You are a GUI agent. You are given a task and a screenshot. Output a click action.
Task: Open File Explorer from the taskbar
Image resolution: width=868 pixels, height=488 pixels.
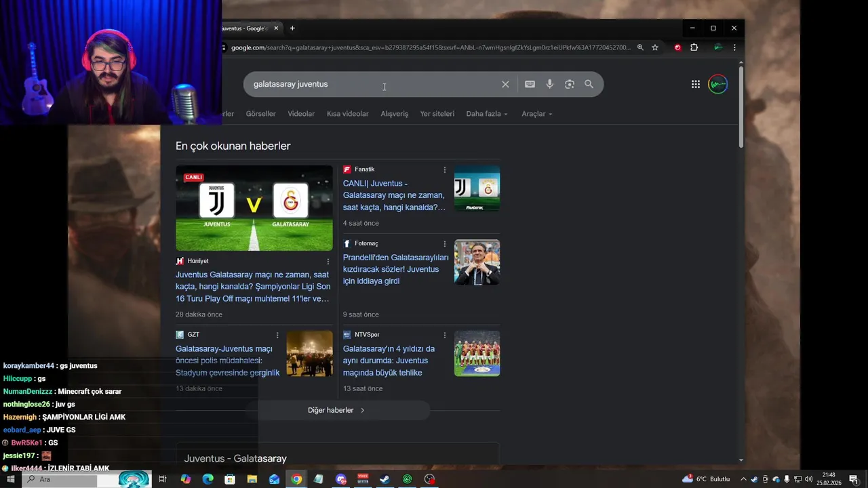point(252,479)
